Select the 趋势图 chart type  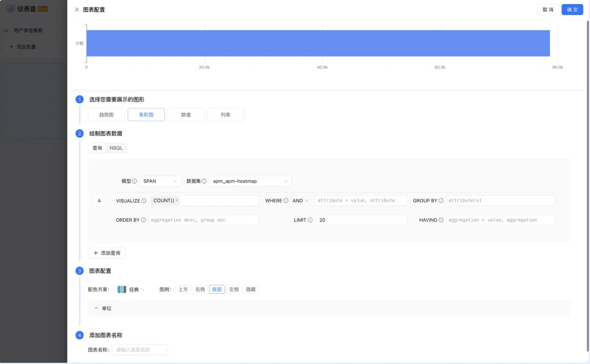click(107, 115)
